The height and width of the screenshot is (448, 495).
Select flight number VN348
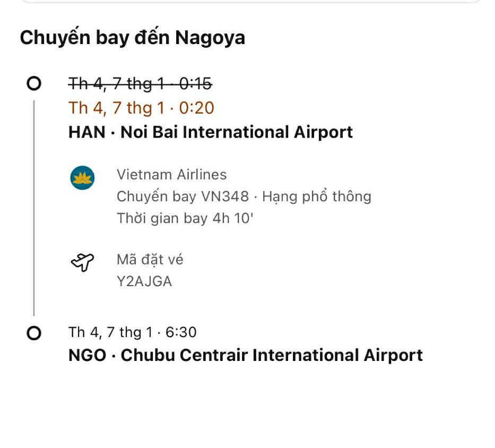coord(224,196)
